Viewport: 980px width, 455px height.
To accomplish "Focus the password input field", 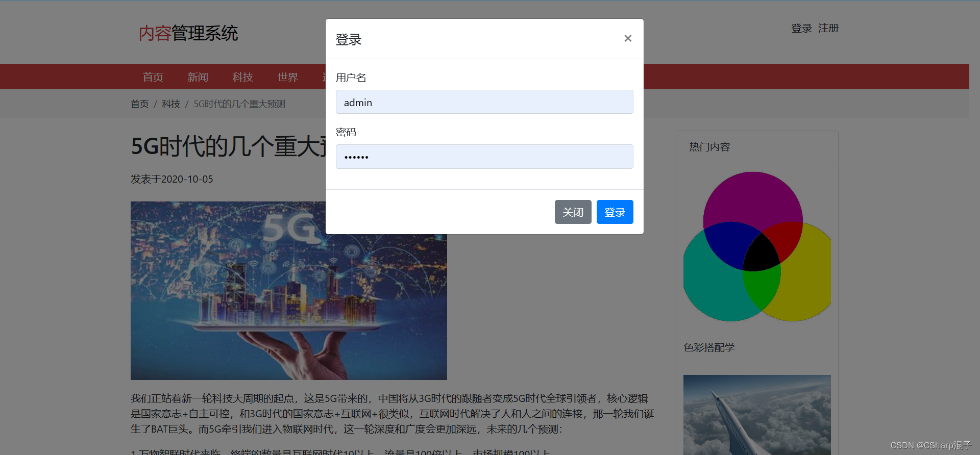I will pyautogui.click(x=484, y=157).
